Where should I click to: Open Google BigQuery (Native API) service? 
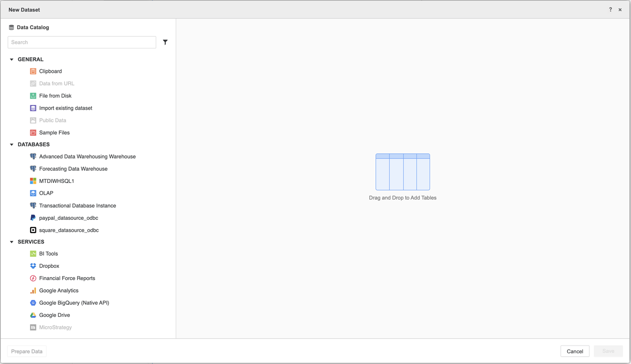point(74,303)
